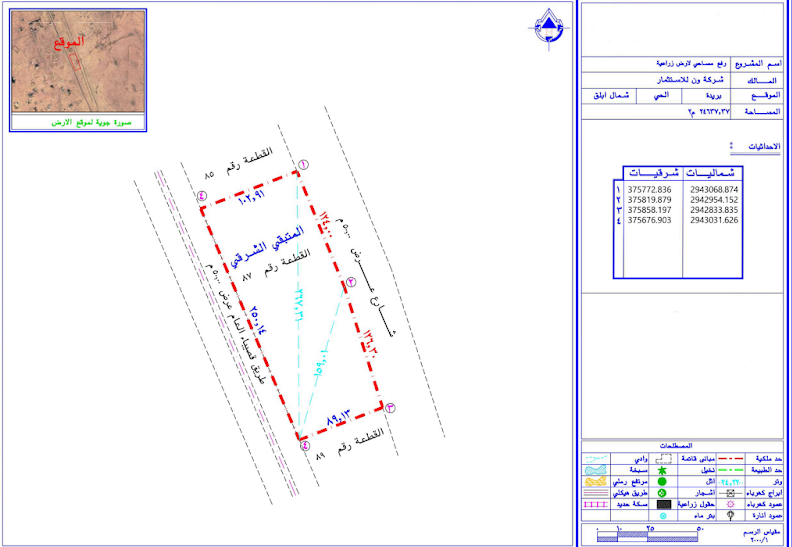This screenshot has width=792, height=547.
Task: Select the yellow sand dune symbol in legend
Action: click(x=595, y=482)
